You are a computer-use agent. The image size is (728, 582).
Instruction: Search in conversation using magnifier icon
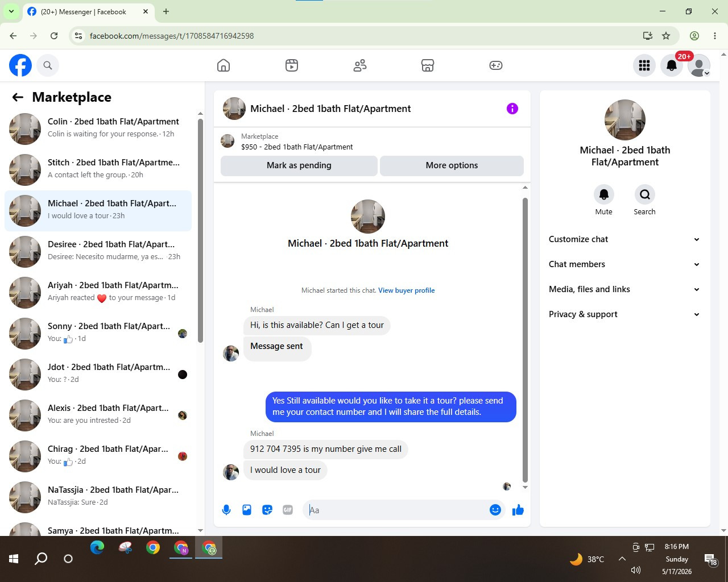coord(644,194)
